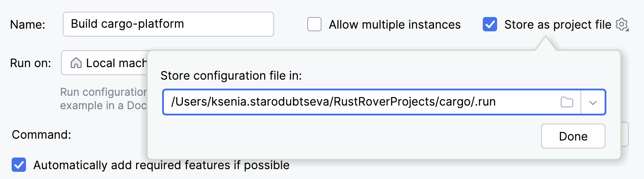Click the Command: label
Screen dimensions: 644x179
pos(42,134)
